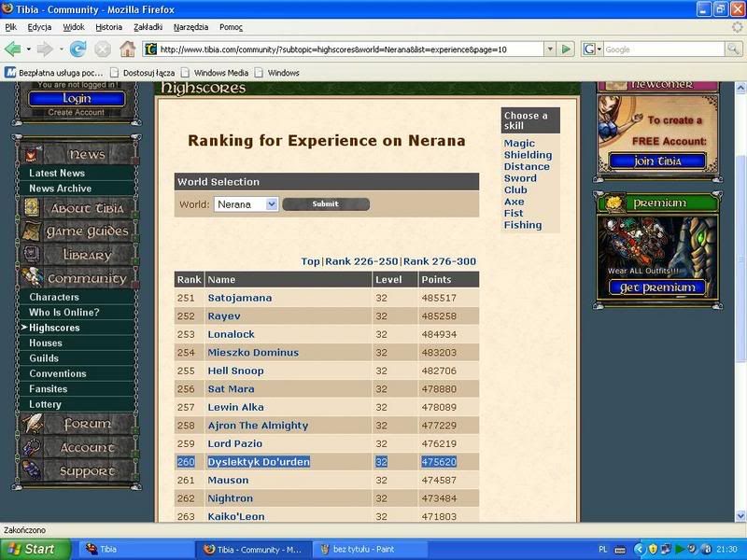747x560 pixels.
Task: Open the About Tibia sidebar section
Action: 78,208
